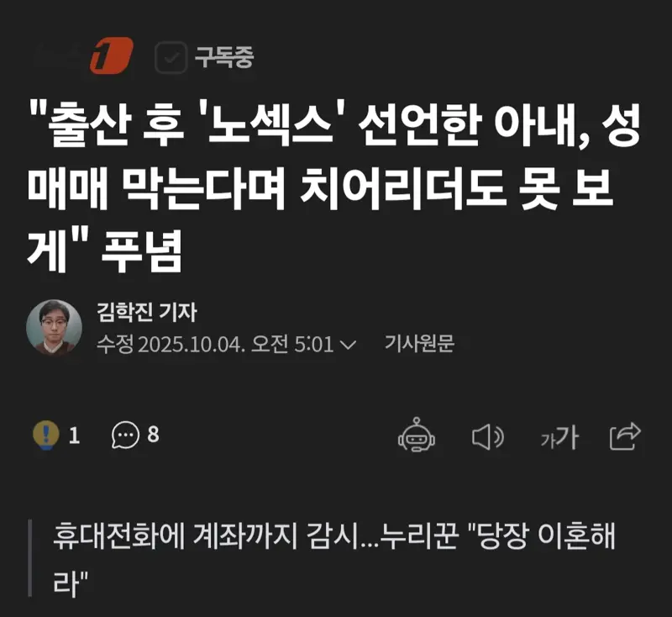Click the yellow exclamation reaction emoji
The width and height of the screenshot is (672, 617).
click(x=46, y=435)
